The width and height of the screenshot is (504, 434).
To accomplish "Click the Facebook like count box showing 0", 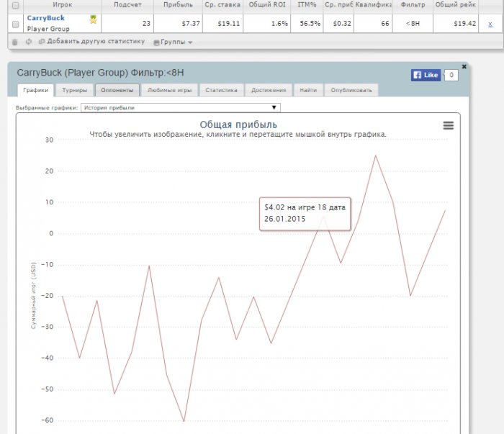I will click(x=451, y=75).
